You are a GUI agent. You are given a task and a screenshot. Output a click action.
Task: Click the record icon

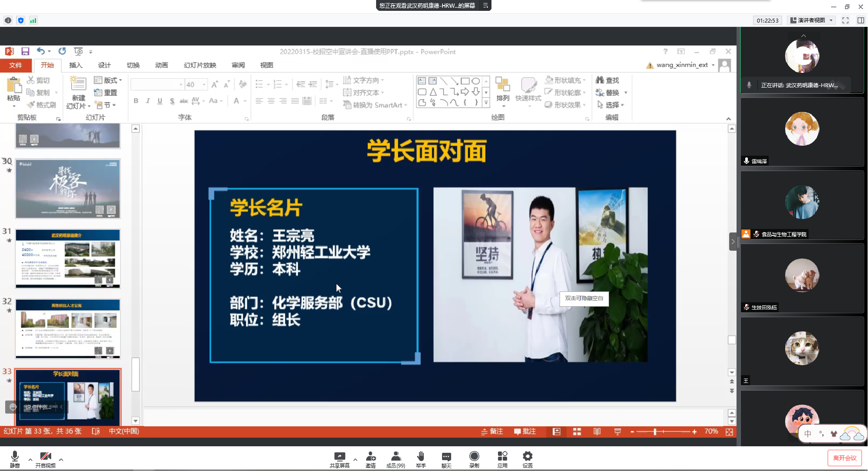pos(474,457)
